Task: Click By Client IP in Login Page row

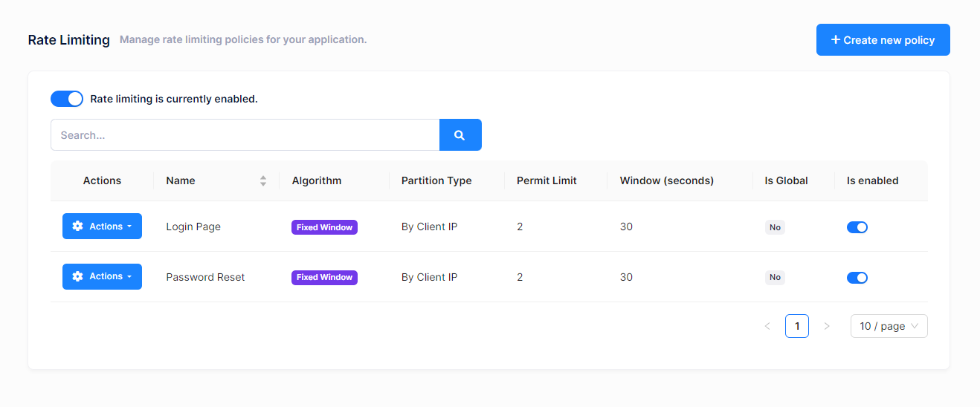Action: (429, 227)
